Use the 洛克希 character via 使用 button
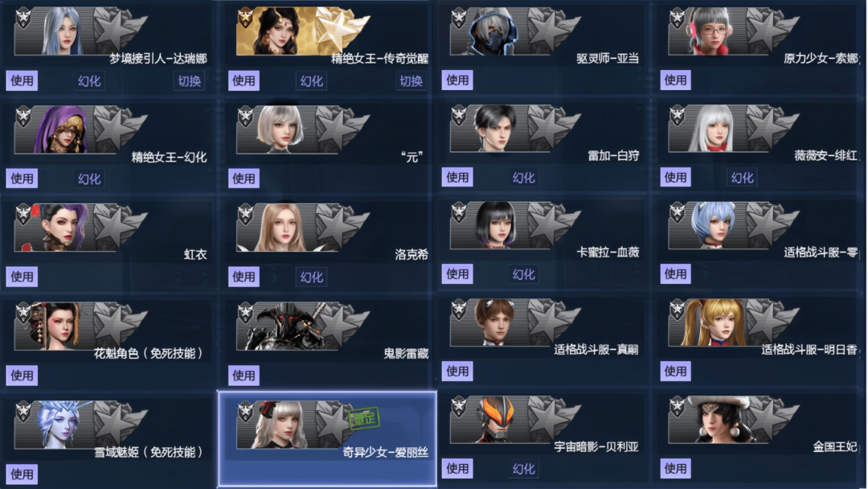Viewport: 868px width, 489px height. (x=244, y=277)
